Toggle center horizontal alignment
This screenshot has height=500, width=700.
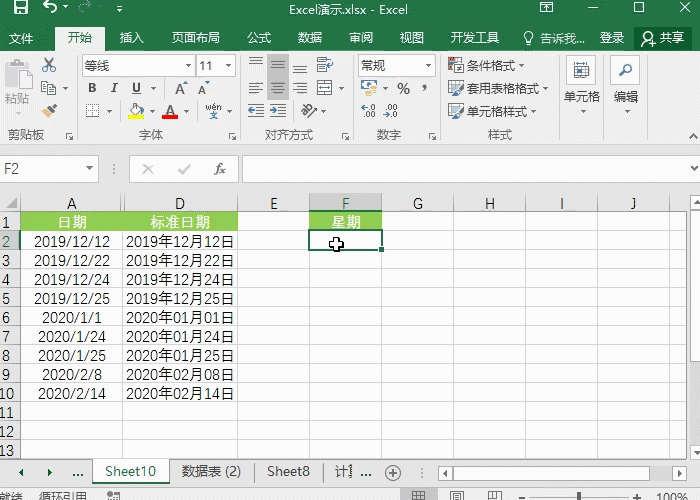(277, 88)
